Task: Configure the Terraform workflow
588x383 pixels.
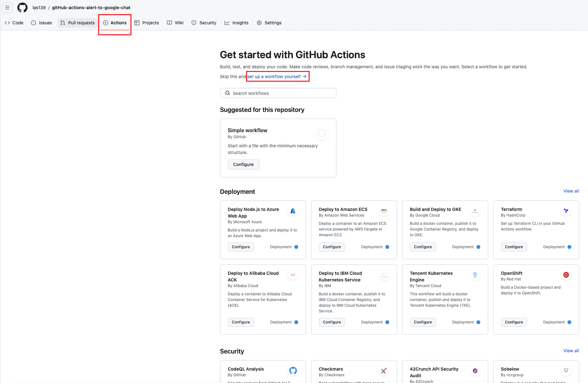Action: point(514,247)
